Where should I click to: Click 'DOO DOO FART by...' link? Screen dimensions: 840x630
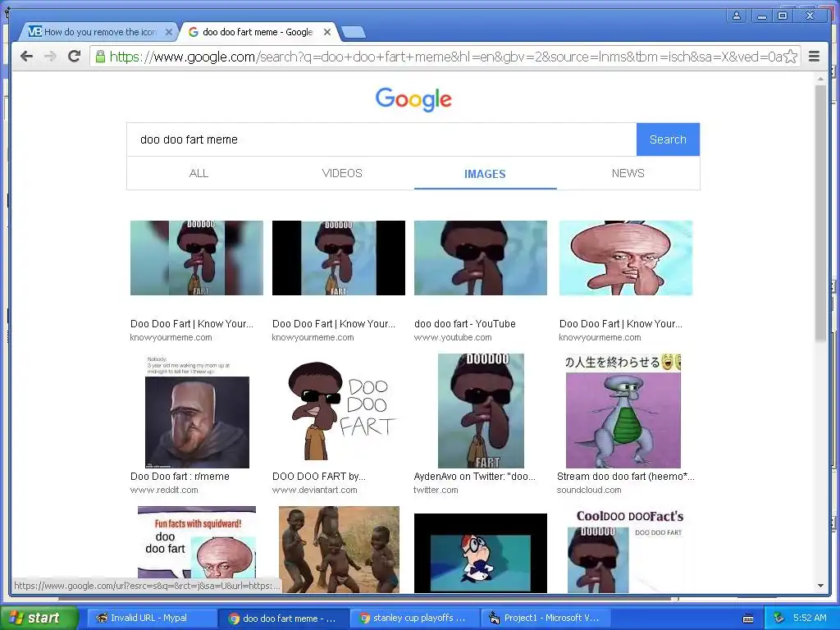(319, 477)
